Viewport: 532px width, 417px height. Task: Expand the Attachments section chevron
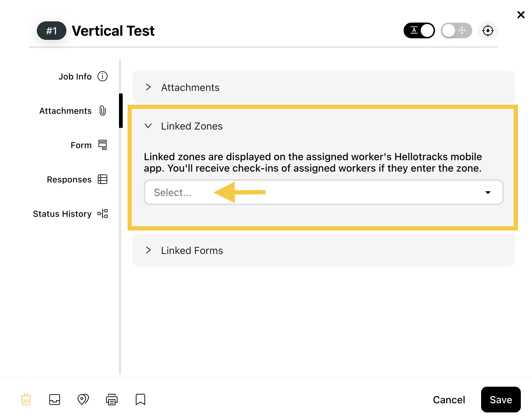coord(148,87)
